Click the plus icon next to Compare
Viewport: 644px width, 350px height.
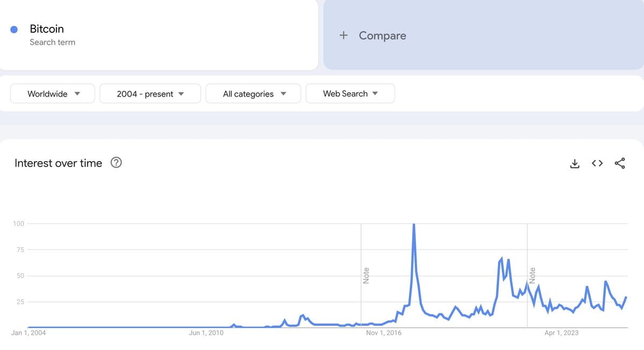344,35
